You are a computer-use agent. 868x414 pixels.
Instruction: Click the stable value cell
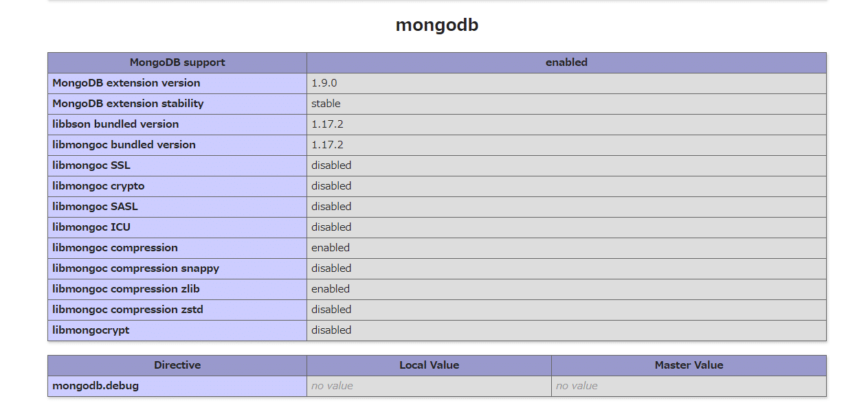coord(324,104)
